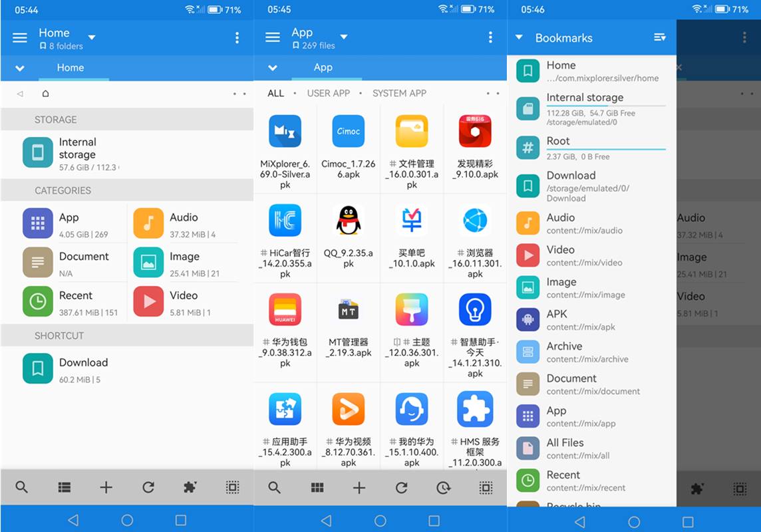Switch to the SYSTEM APP tab
761x532 pixels.
pyautogui.click(x=399, y=93)
